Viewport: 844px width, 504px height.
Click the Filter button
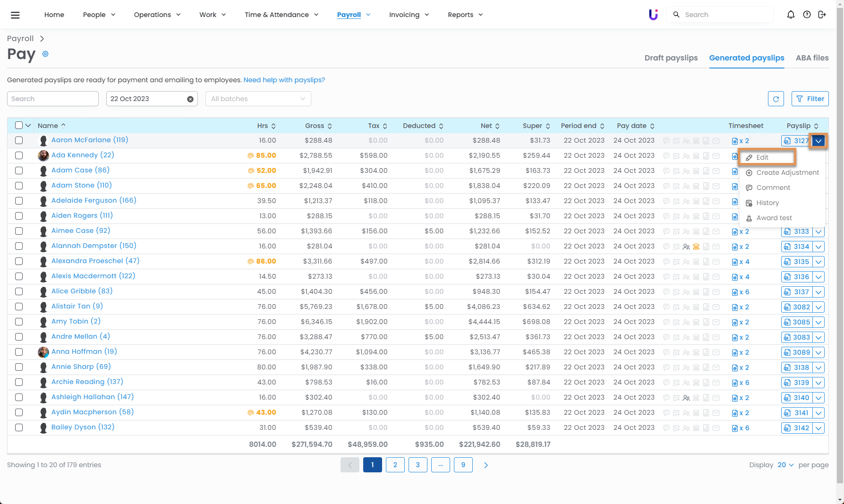pos(810,99)
